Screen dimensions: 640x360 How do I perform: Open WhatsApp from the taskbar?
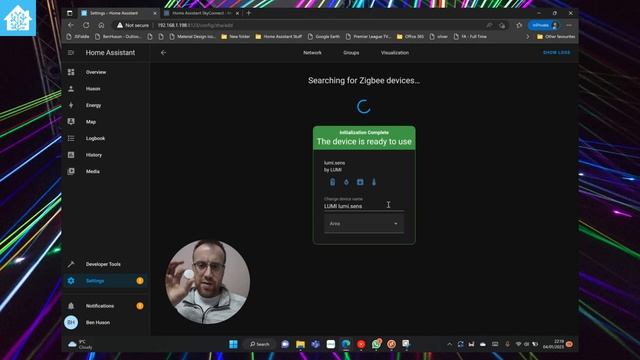click(x=376, y=344)
